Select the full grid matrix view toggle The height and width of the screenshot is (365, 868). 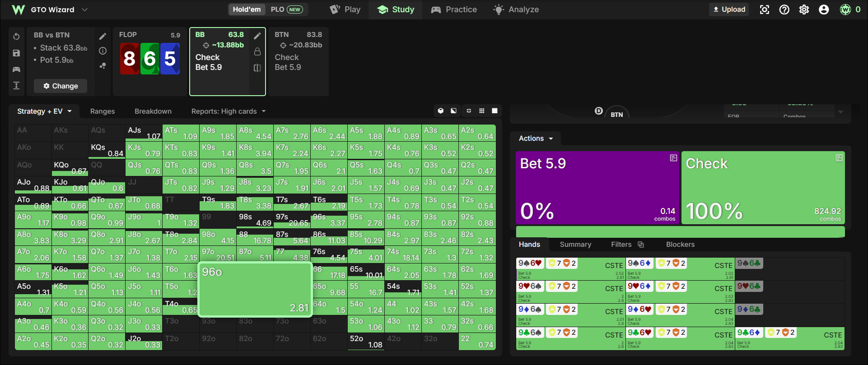point(482,111)
